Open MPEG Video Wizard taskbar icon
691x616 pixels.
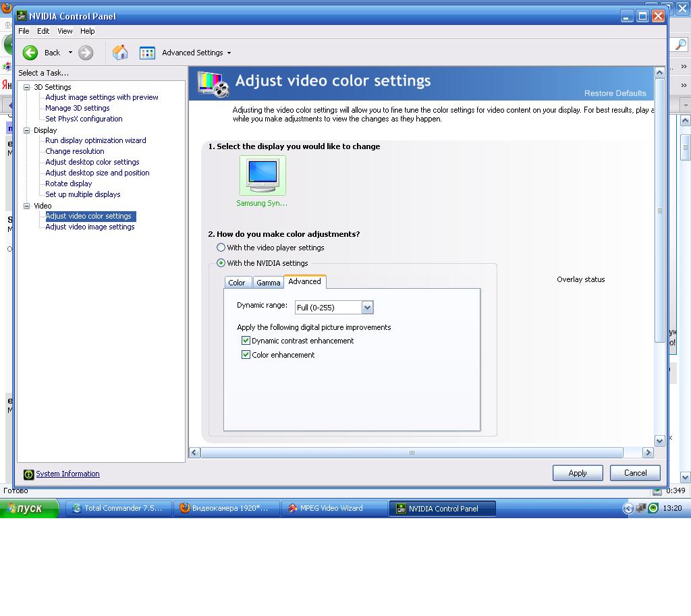point(293,508)
